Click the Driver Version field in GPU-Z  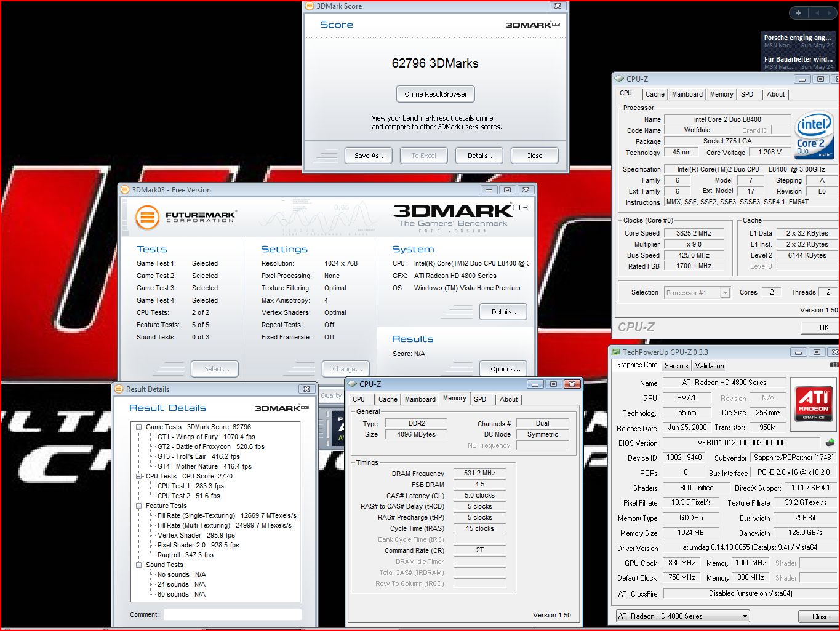point(750,547)
